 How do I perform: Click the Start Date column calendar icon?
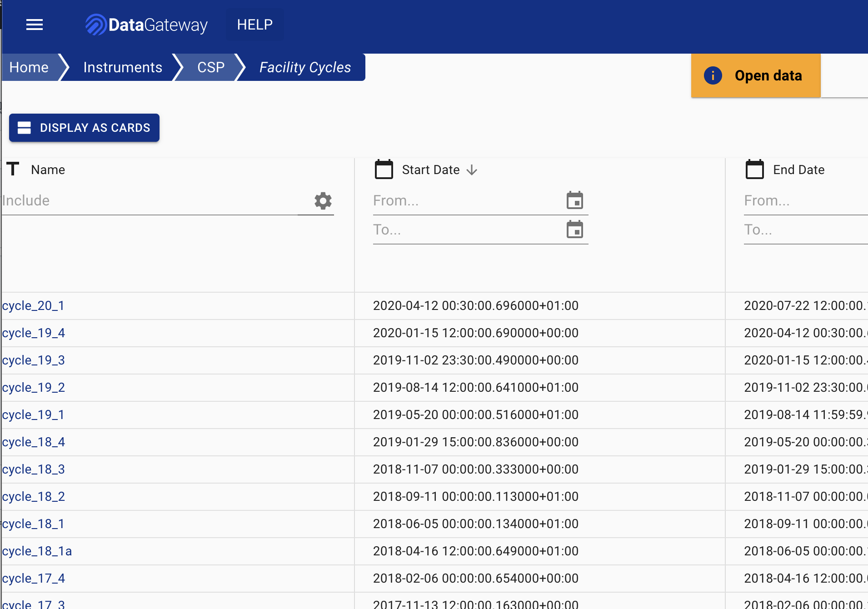384,169
